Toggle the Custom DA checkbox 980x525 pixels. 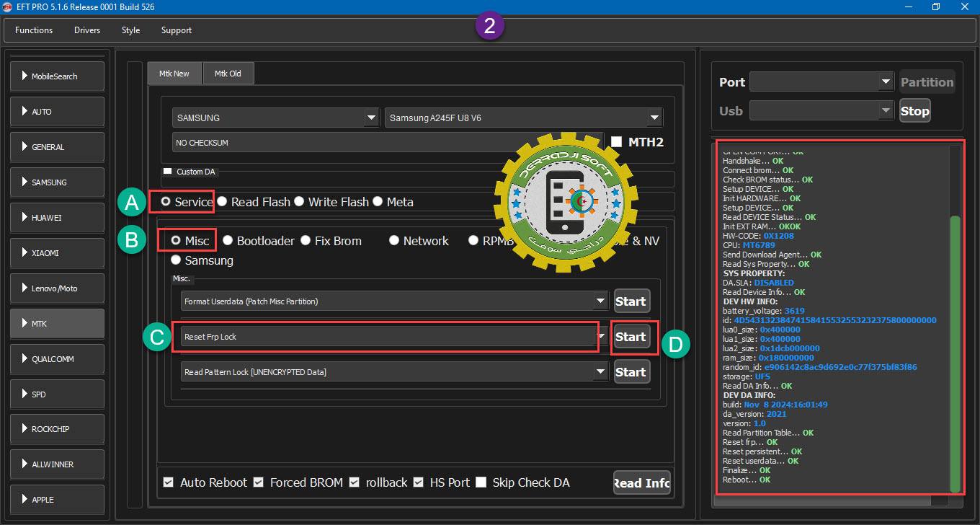[168, 172]
